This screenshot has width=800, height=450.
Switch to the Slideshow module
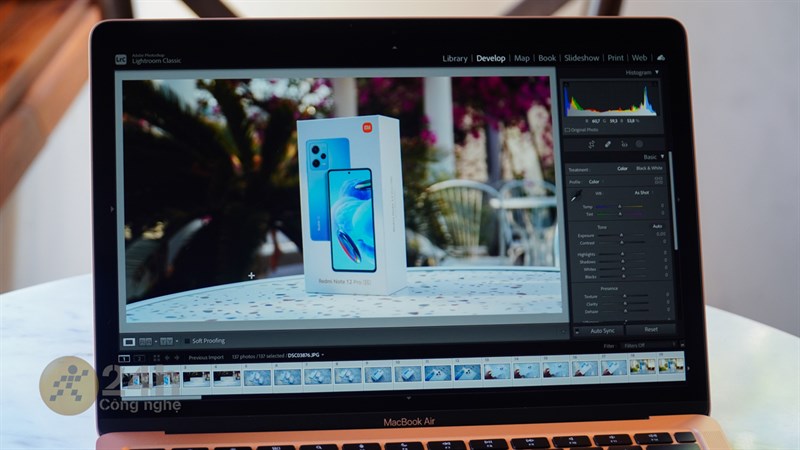582,58
